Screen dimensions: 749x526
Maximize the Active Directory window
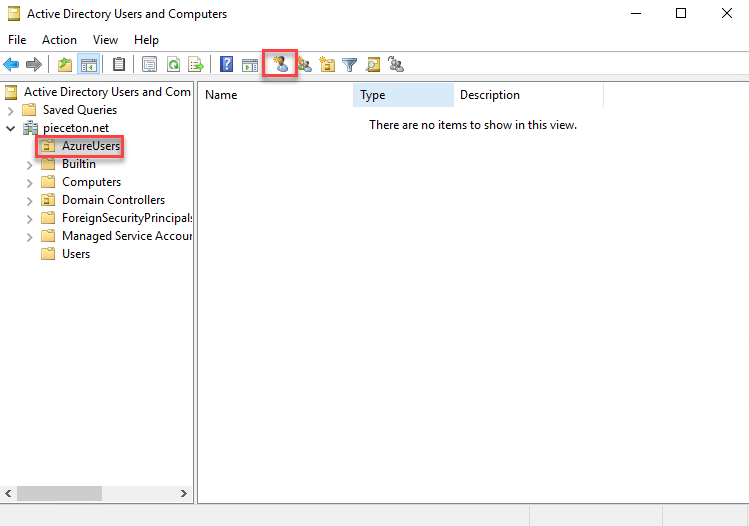click(681, 13)
